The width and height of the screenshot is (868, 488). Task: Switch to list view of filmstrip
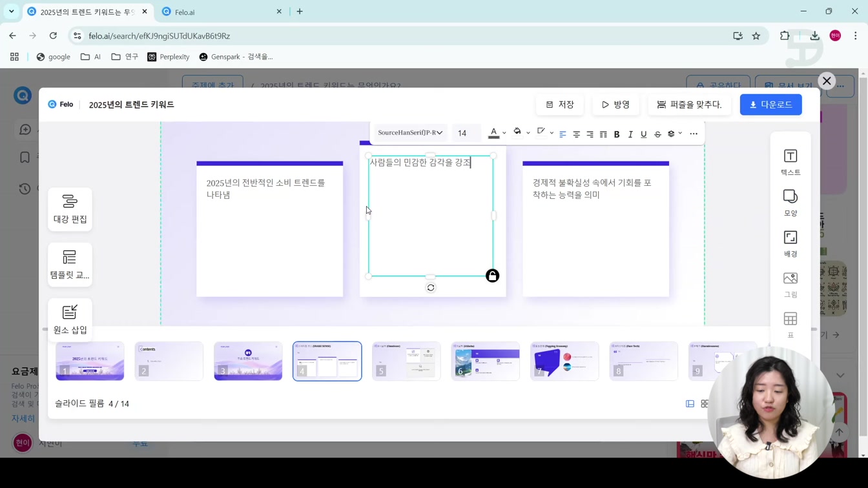tap(690, 404)
